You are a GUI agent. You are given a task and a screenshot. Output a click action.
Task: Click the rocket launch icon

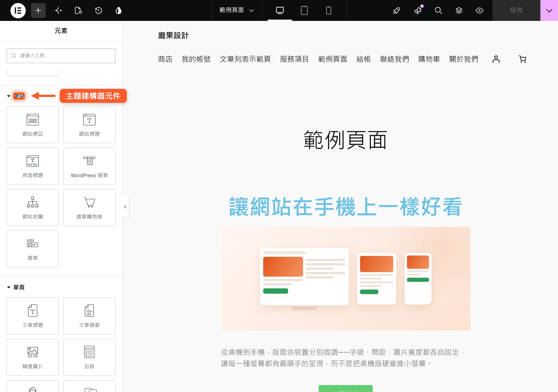tap(397, 10)
